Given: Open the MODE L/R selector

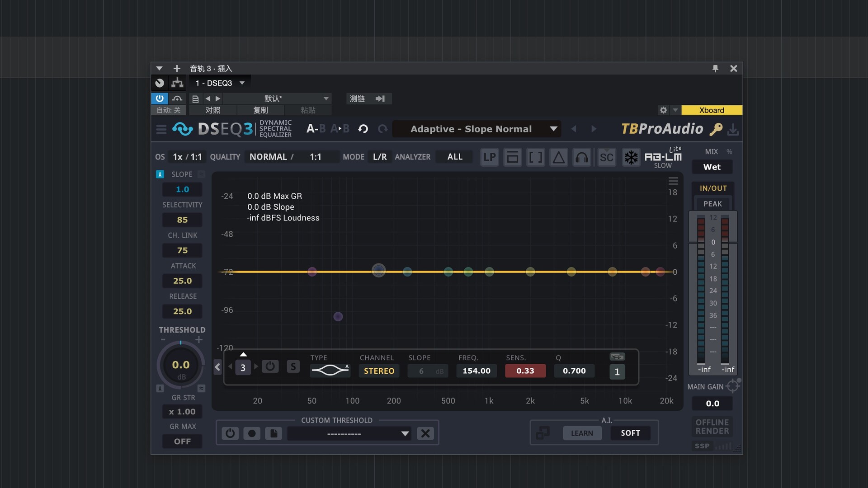Looking at the screenshot, I should pos(380,157).
